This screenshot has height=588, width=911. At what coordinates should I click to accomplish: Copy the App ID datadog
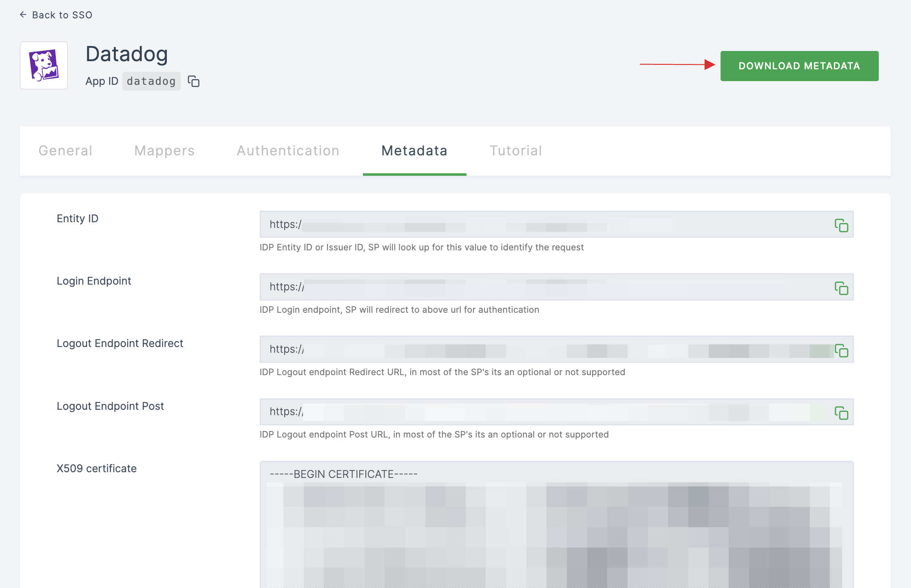(x=194, y=81)
